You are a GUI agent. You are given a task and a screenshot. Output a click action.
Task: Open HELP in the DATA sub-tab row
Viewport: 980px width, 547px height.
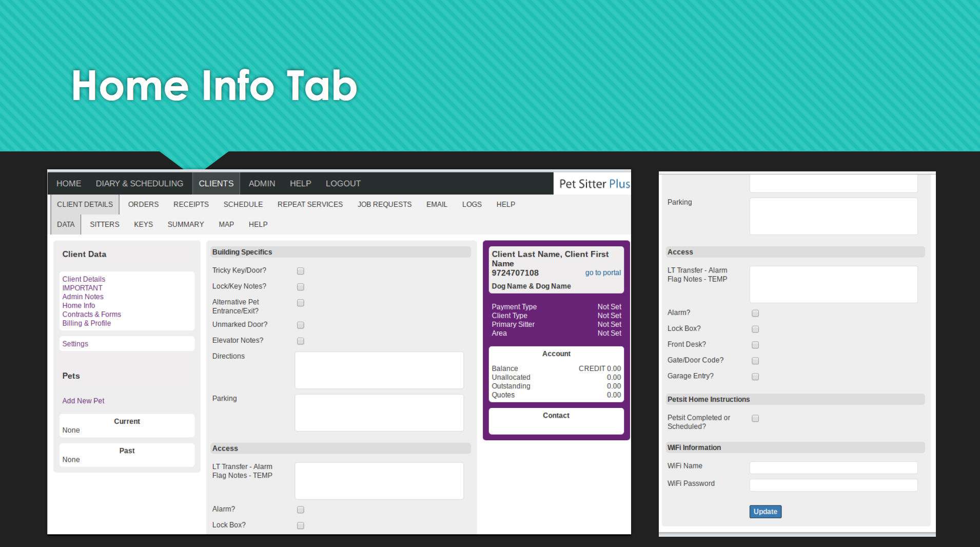point(258,224)
